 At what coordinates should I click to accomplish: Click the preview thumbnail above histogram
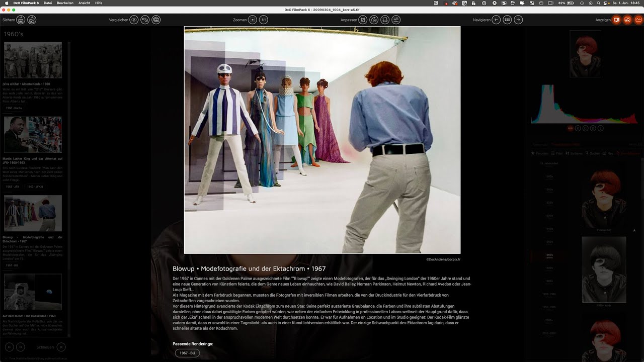point(585,54)
